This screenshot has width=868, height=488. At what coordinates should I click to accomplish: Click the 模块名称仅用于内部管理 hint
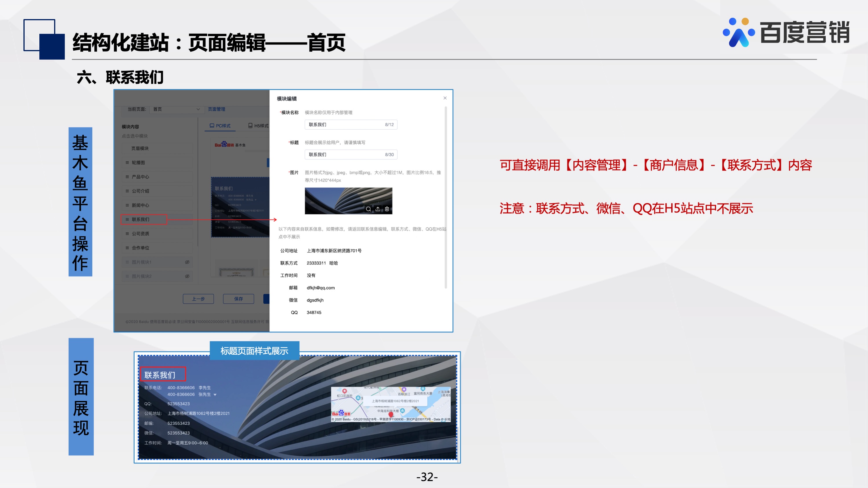329,113
